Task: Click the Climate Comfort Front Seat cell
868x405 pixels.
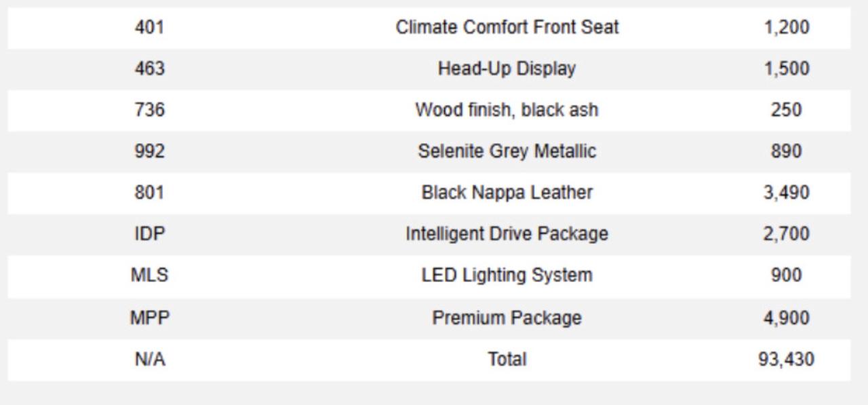Action: click(x=507, y=28)
